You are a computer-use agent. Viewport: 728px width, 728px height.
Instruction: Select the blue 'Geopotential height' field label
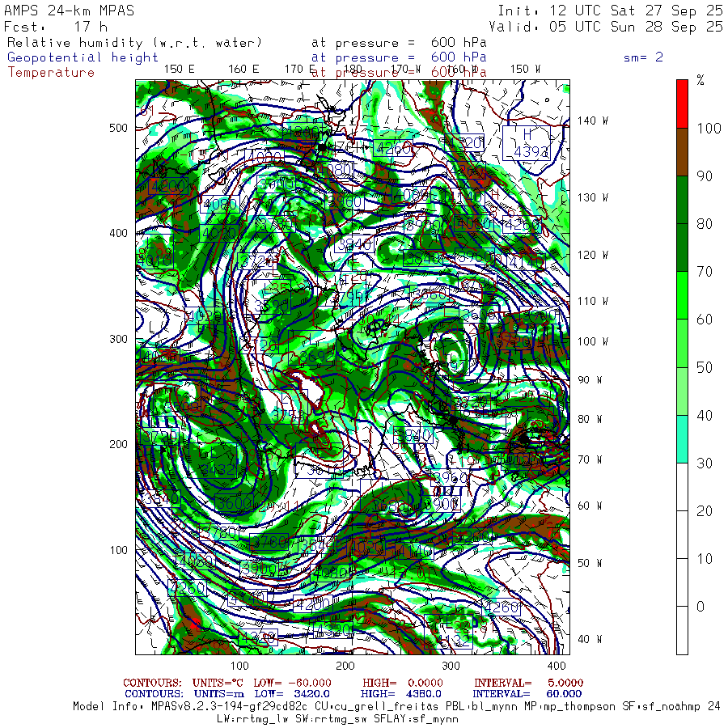(x=83, y=57)
